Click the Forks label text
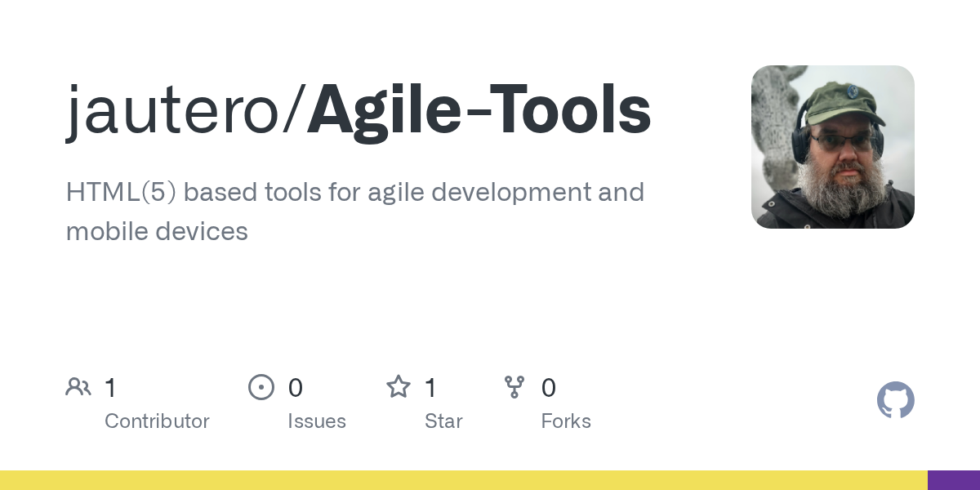980x490 pixels. (x=566, y=421)
